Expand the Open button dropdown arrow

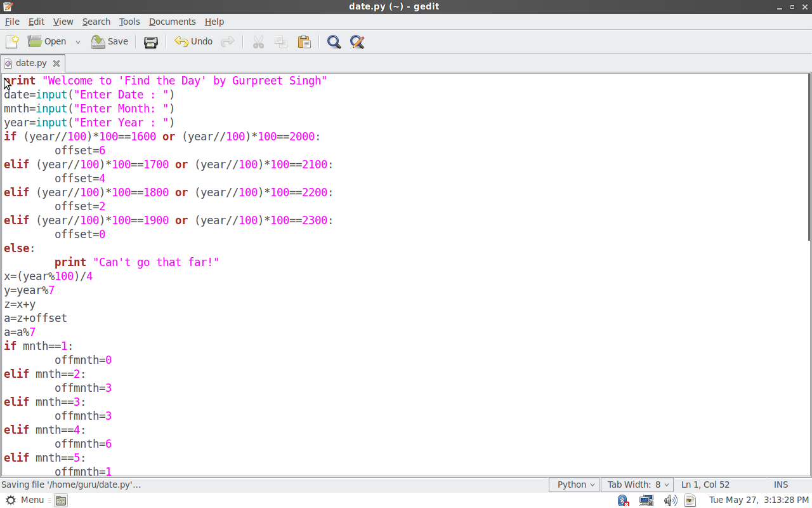point(77,42)
